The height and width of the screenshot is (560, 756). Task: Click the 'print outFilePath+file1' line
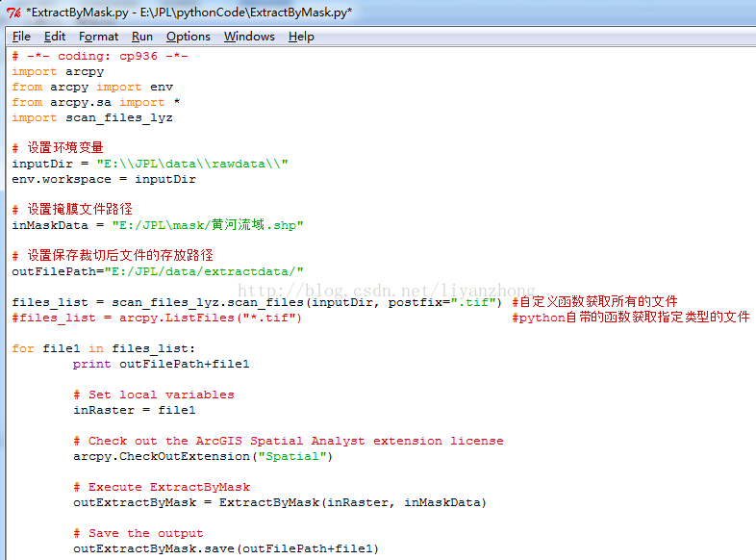point(161,364)
